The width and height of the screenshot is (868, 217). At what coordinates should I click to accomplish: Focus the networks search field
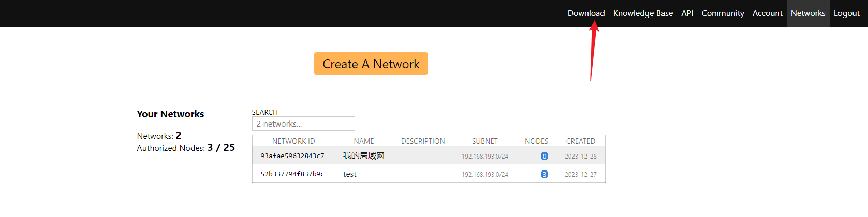point(303,123)
